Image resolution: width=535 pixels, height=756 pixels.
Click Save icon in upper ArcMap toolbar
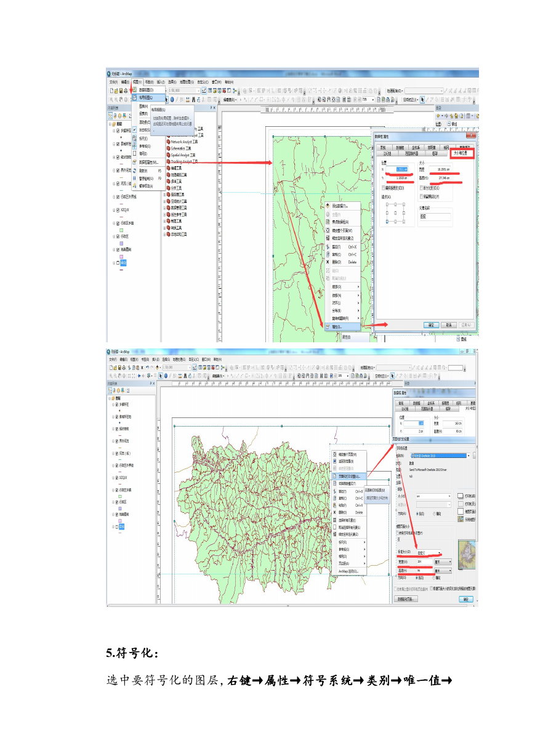coord(121,90)
